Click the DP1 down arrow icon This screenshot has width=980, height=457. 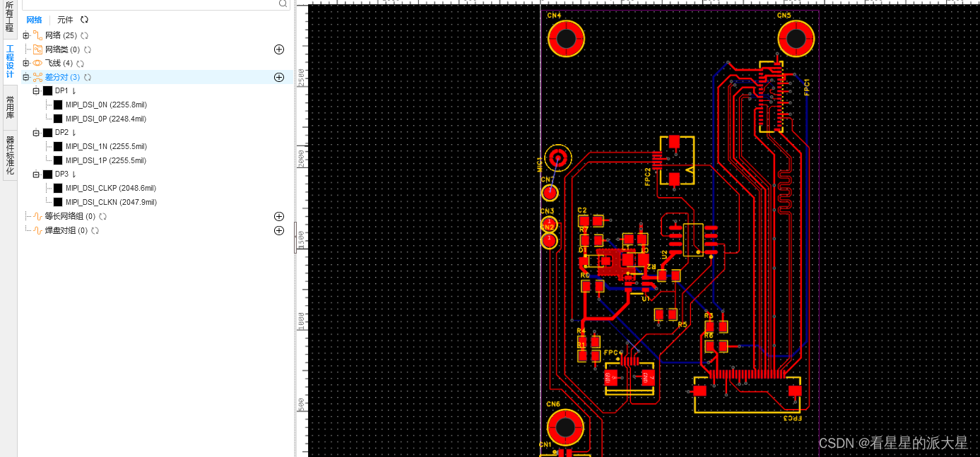tap(73, 91)
